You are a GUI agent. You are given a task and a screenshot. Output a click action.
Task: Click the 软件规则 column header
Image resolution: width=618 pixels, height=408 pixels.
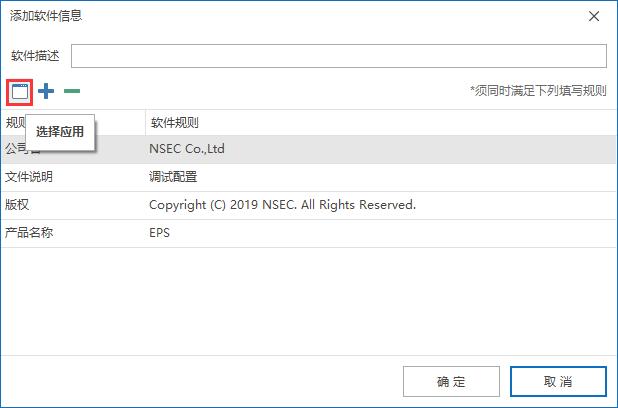174,123
